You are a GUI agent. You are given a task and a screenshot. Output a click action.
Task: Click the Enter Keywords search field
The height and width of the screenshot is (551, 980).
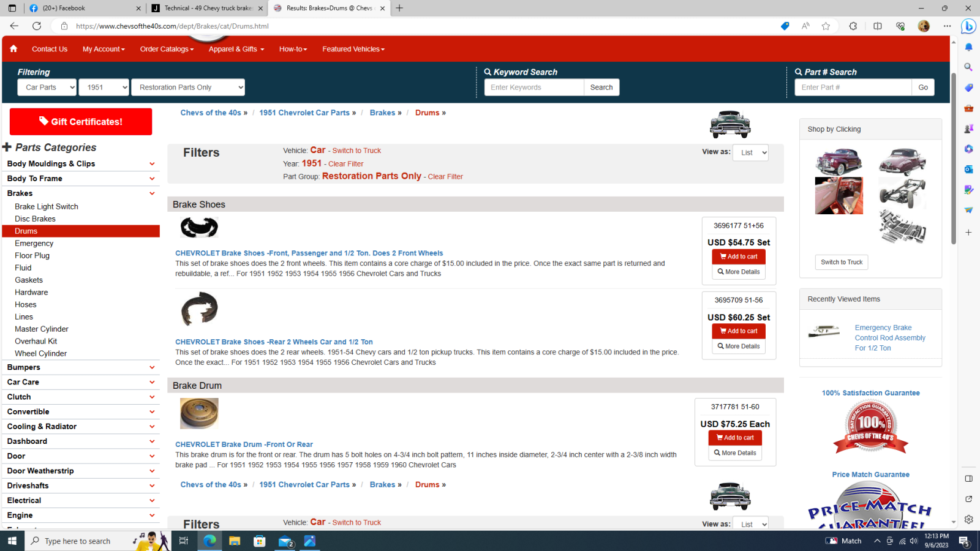pyautogui.click(x=533, y=88)
